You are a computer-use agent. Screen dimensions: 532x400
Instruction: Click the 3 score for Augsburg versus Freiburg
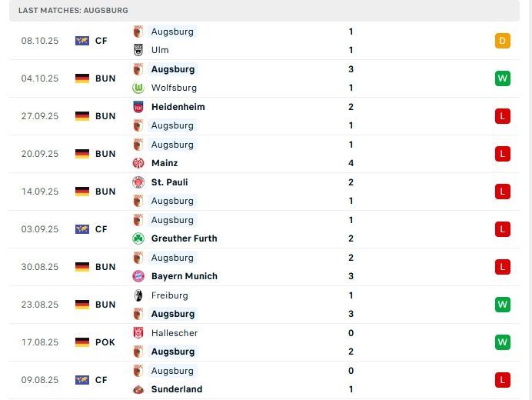(351, 314)
